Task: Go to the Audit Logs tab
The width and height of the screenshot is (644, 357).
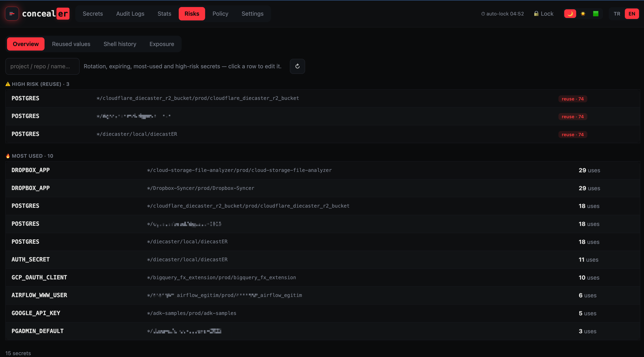Action: tap(130, 14)
